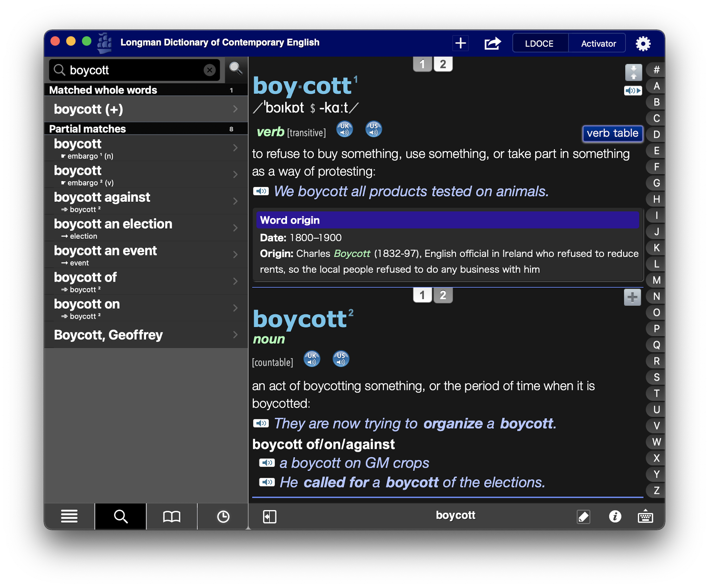Click the plus icon in title bar
The height and width of the screenshot is (588, 709).
click(x=460, y=43)
